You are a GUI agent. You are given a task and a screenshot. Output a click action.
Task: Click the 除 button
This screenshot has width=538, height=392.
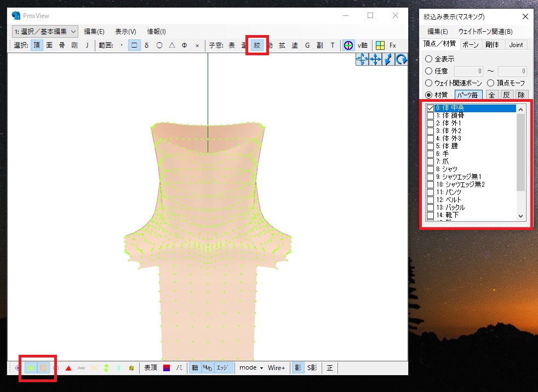click(521, 95)
